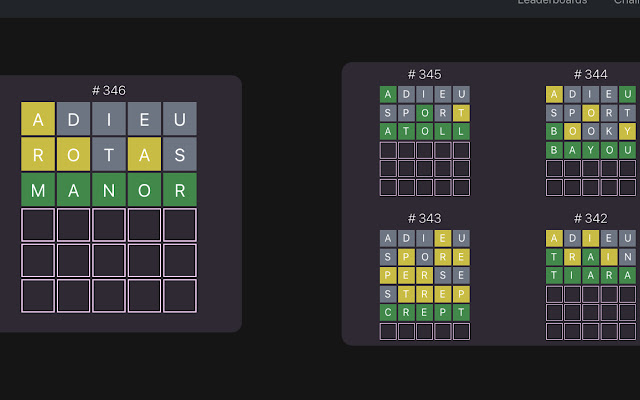Click yellow A tile in ADIEU of #346
This screenshot has width=640, height=400.
[38, 119]
